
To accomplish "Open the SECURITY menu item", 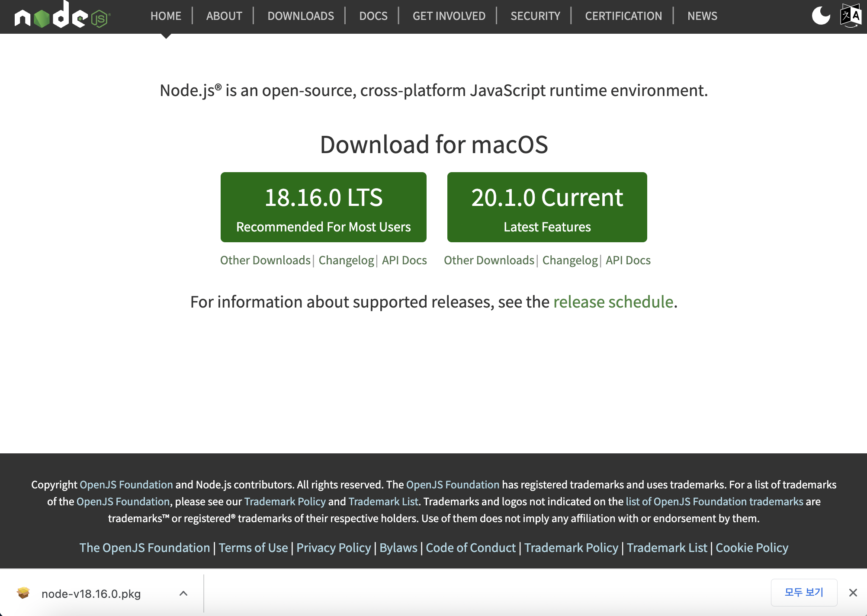I will pos(535,16).
